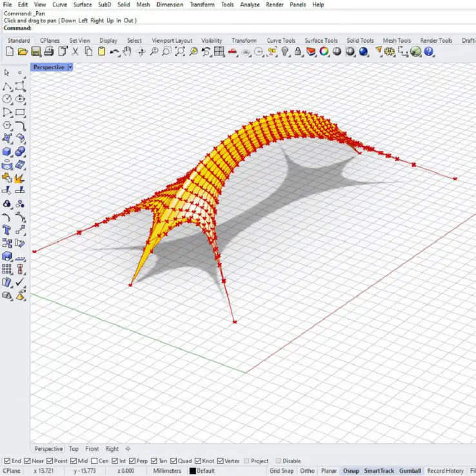476x476 pixels.
Task: Click the Save file icon
Action: pos(36,52)
